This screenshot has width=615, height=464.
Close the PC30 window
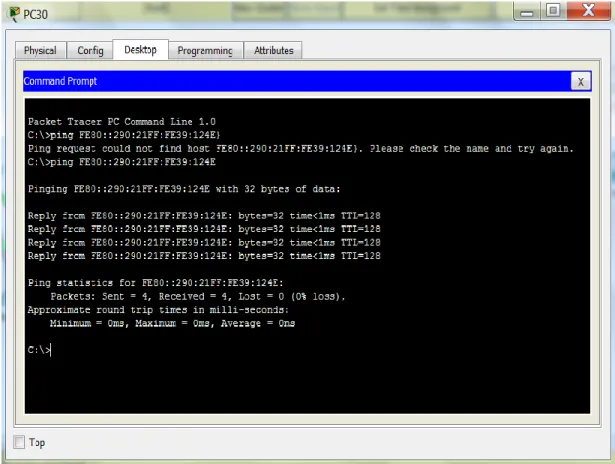pos(588,11)
